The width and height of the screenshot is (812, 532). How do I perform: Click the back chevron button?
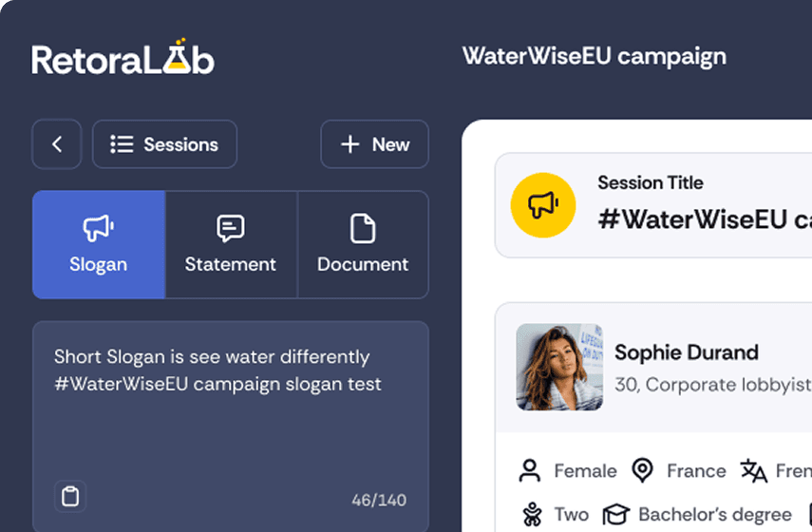point(57,144)
